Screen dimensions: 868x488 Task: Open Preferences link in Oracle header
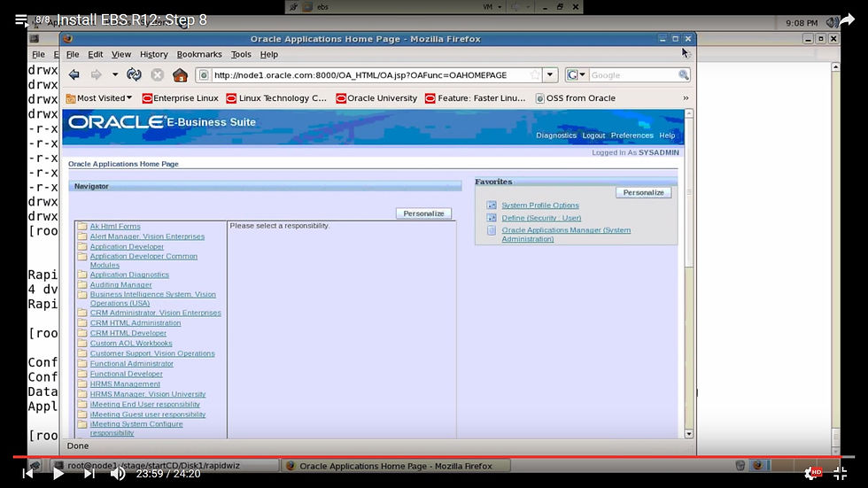point(632,136)
